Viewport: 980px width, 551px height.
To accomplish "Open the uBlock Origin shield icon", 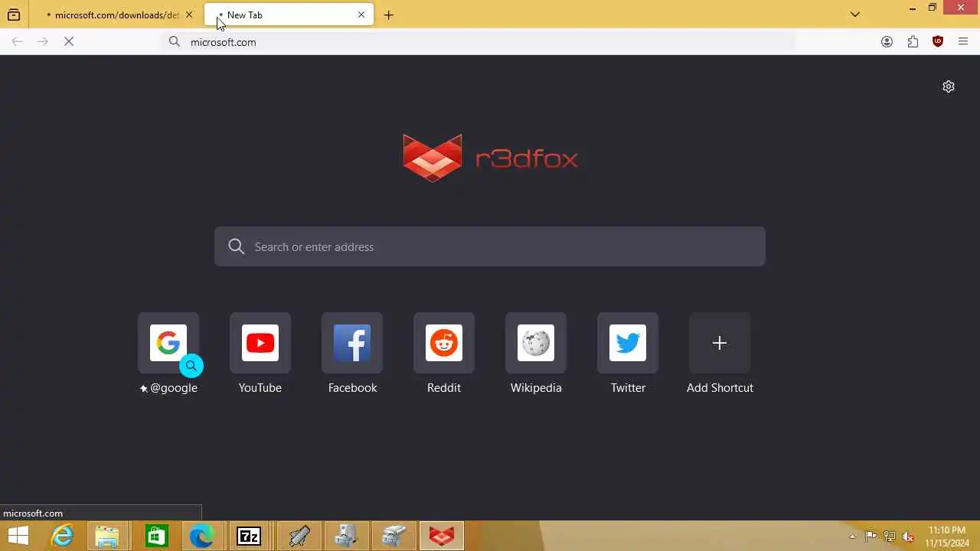I will 938,42.
